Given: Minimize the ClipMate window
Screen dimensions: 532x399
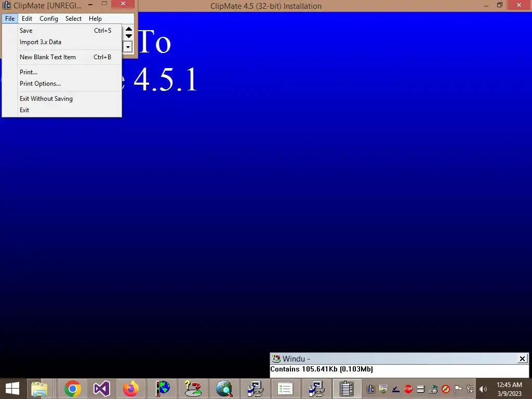Looking at the screenshot, I should (90, 4).
